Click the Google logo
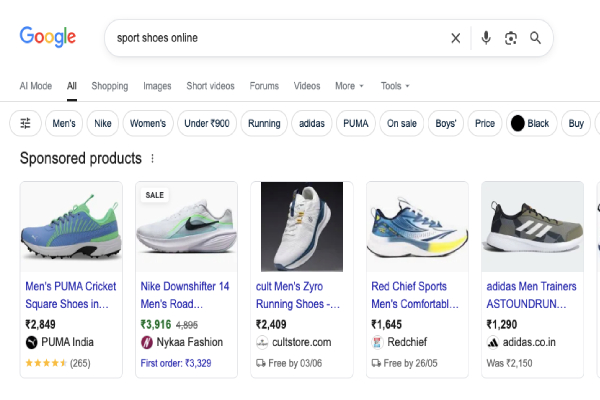 [48, 37]
